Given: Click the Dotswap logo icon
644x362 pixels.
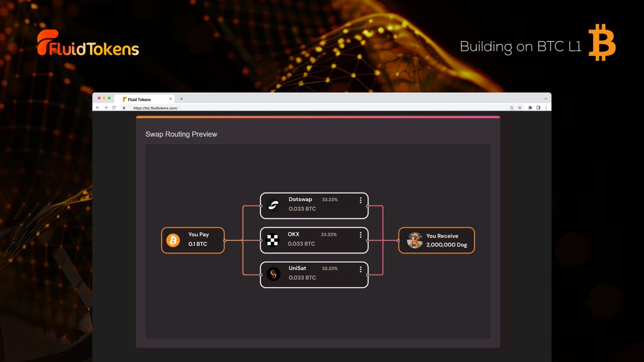Looking at the screenshot, I should (274, 205).
